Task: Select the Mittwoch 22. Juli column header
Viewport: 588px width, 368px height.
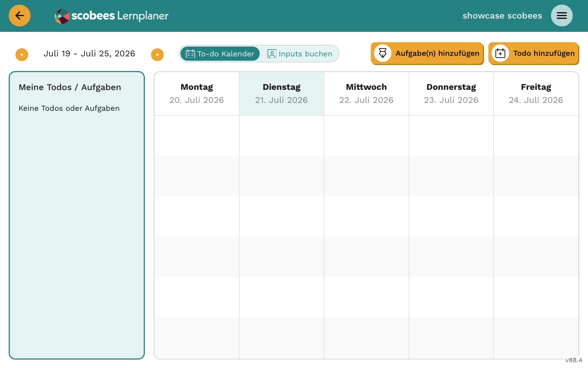Action: coord(366,94)
